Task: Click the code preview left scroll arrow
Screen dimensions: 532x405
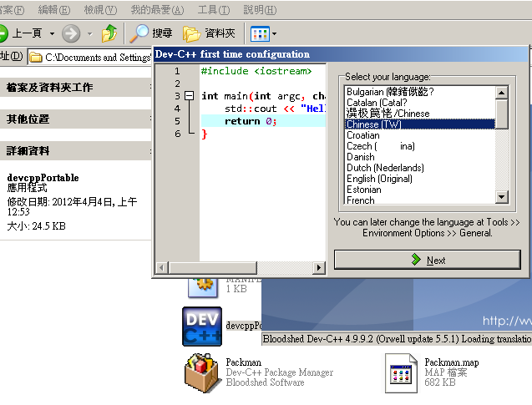Action: (162, 267)
